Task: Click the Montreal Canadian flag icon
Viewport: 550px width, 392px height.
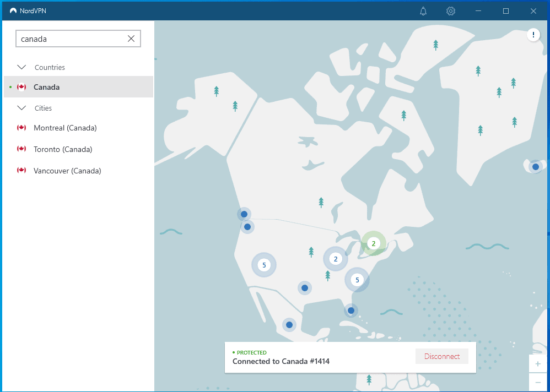Action: (x=21, y=128)
